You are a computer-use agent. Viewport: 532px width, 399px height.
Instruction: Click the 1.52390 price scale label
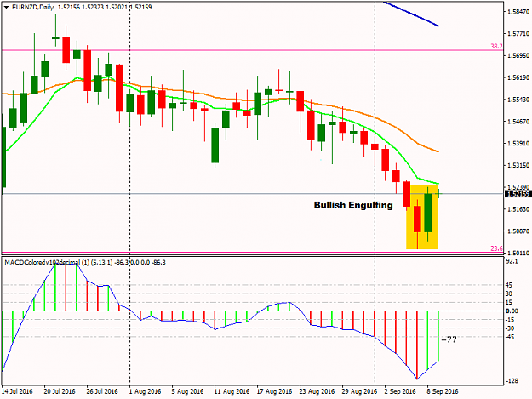pos(518,187)
